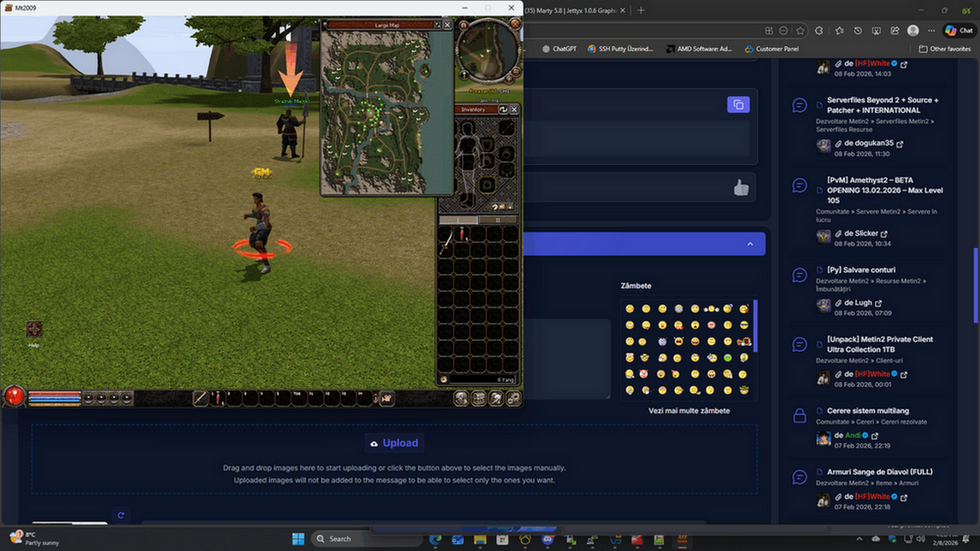Screen dimensions: 980x551
Task: Click the thumbs-up like icon on the post
Action: pyautogui.click(x=741, y=188)
